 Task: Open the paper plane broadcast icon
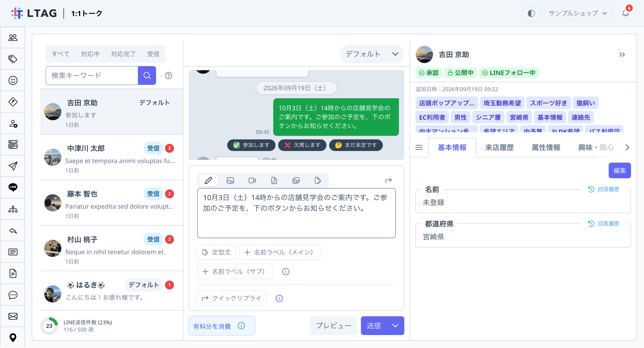click(x=13, y=166)
